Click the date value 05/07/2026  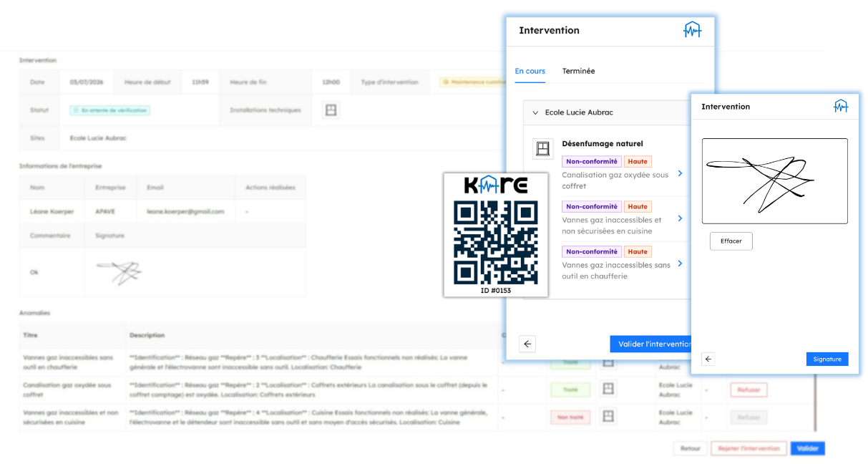tap(87, 82)
